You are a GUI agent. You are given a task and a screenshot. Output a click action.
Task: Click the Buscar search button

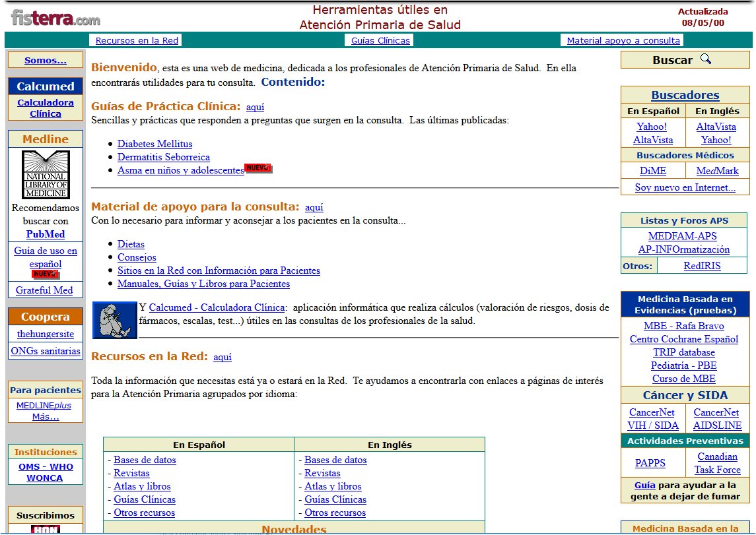point(672,60)
